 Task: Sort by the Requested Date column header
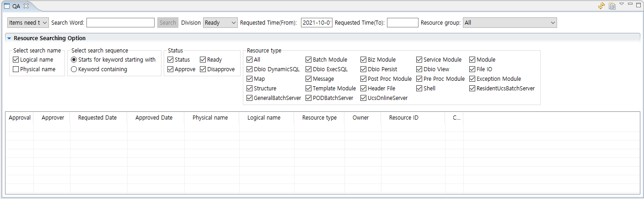pos(97,118)
